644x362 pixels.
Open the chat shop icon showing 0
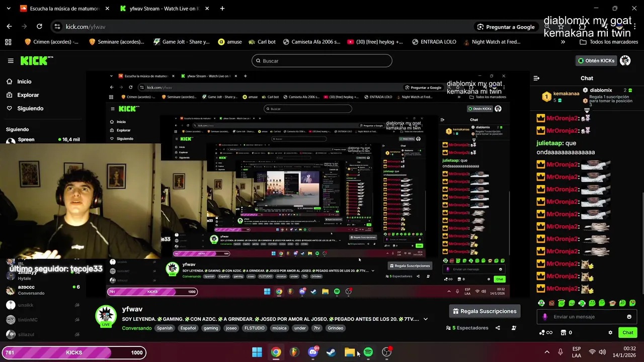coord(567,333)
